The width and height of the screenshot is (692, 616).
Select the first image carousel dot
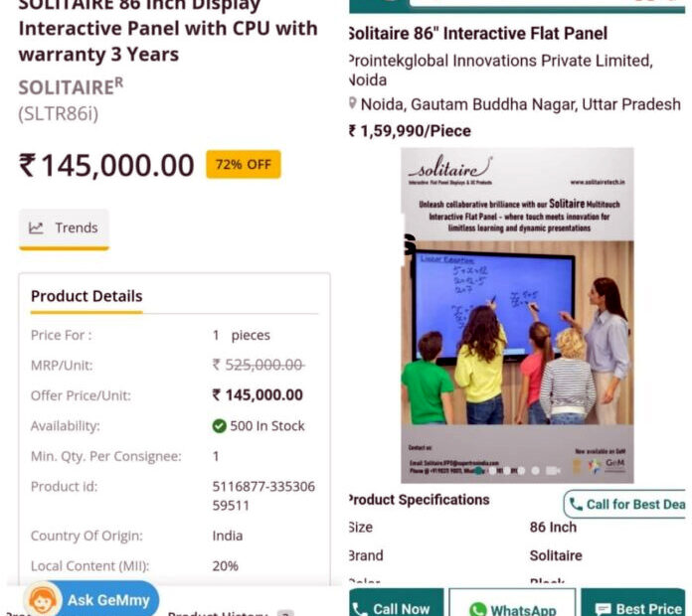tap(478, 471)
